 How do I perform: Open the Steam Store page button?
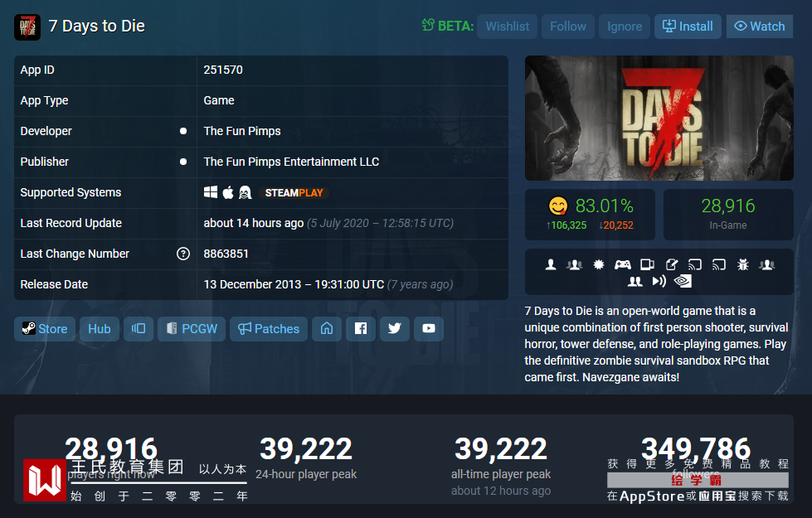point(45,328)
